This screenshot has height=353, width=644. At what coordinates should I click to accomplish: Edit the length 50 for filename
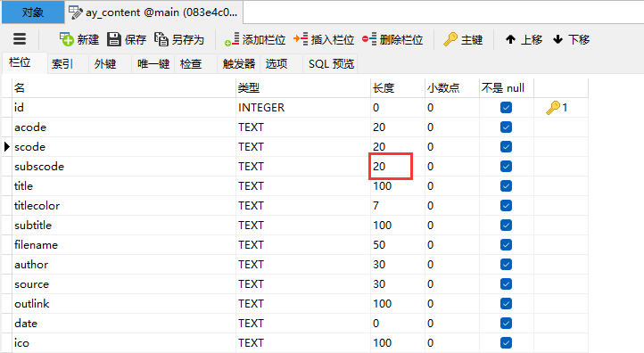(x=398, y=244)
